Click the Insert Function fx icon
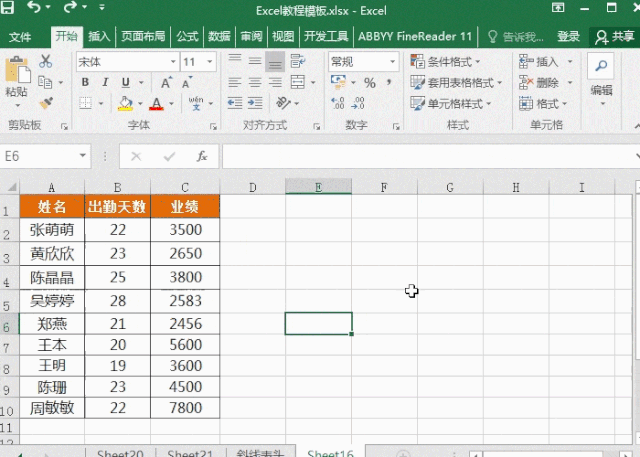This screenshot has width=640, height=457. coord(202,156)
